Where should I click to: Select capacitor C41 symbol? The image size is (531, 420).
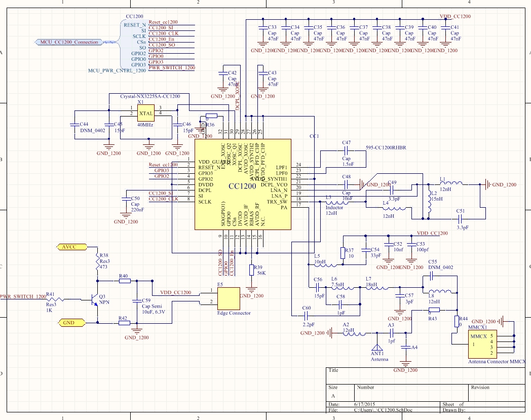445,27
